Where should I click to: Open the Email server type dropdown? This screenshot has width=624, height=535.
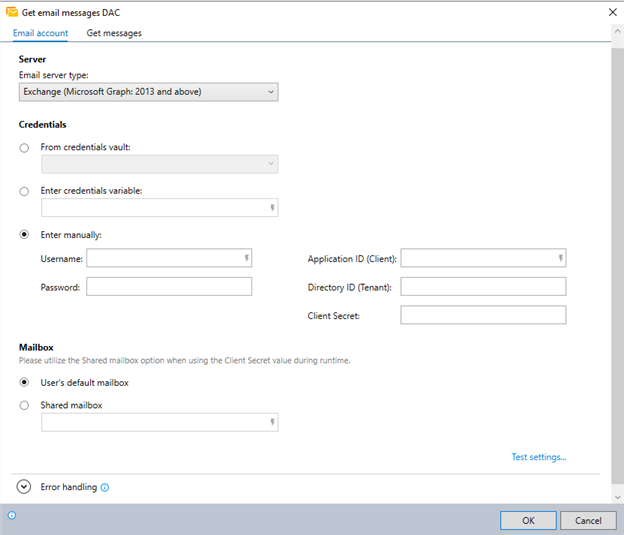[149, 93]
